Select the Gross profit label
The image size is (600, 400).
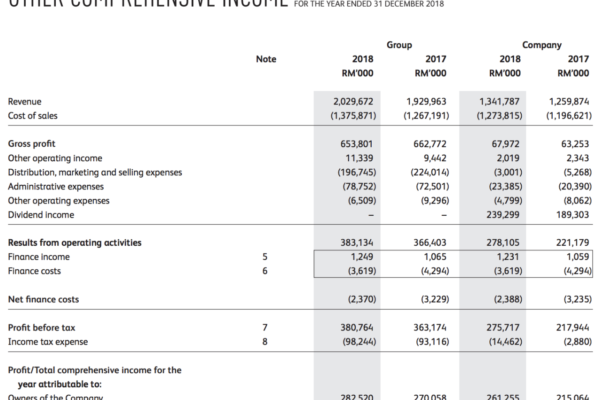tap(31, 144)
